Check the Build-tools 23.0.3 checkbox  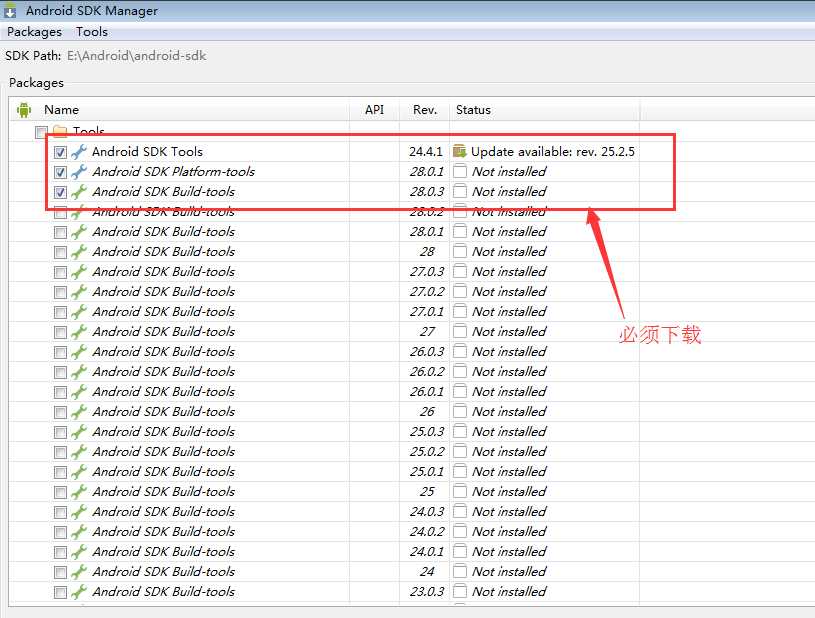(x=60, y=593)
